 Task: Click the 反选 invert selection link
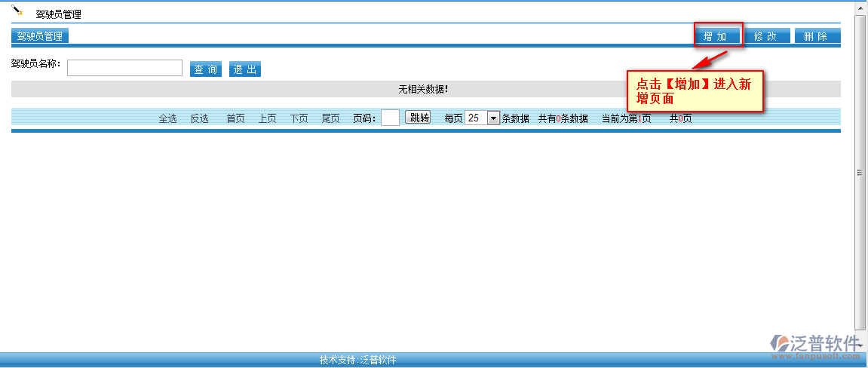click(x=199, y=118)
